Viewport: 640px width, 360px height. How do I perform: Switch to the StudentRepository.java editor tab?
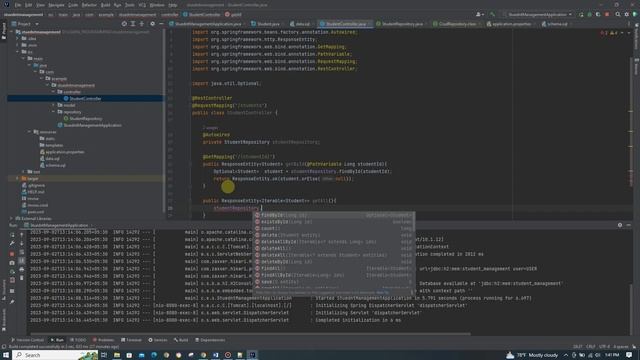coord(402,24)
